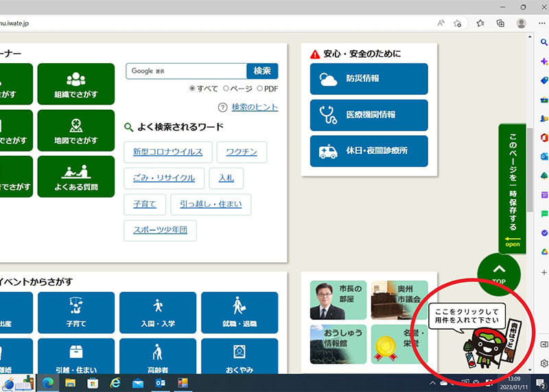The width and height of the screenshot is (549, 392).
Task: Select the PDF search radio option
Action: [259, 89]
